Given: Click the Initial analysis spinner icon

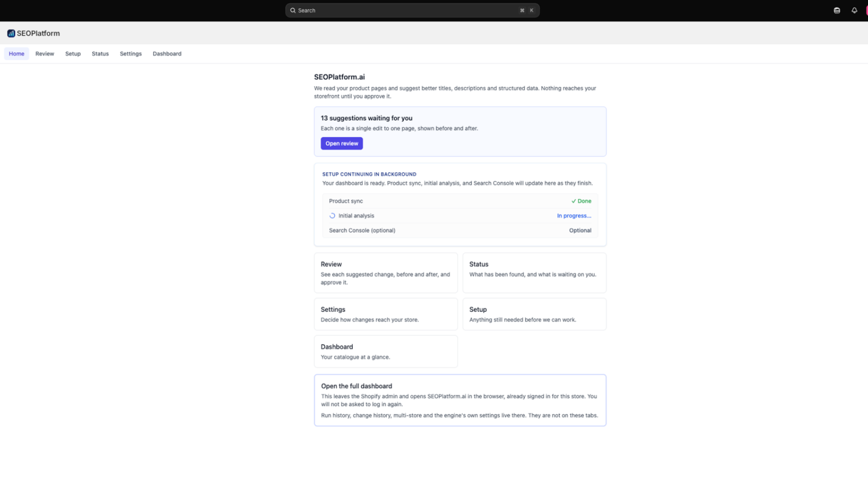Looking at the screenshot, I should 332,216.
